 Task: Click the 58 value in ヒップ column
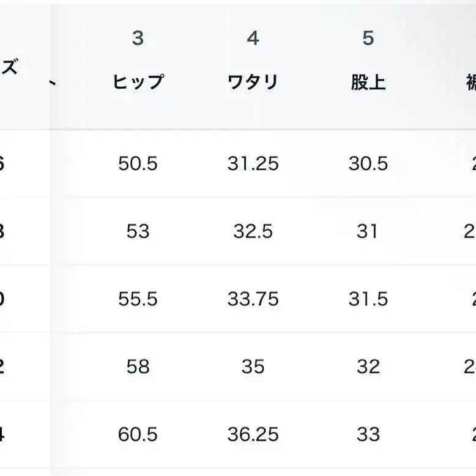[x=138, y=367]
